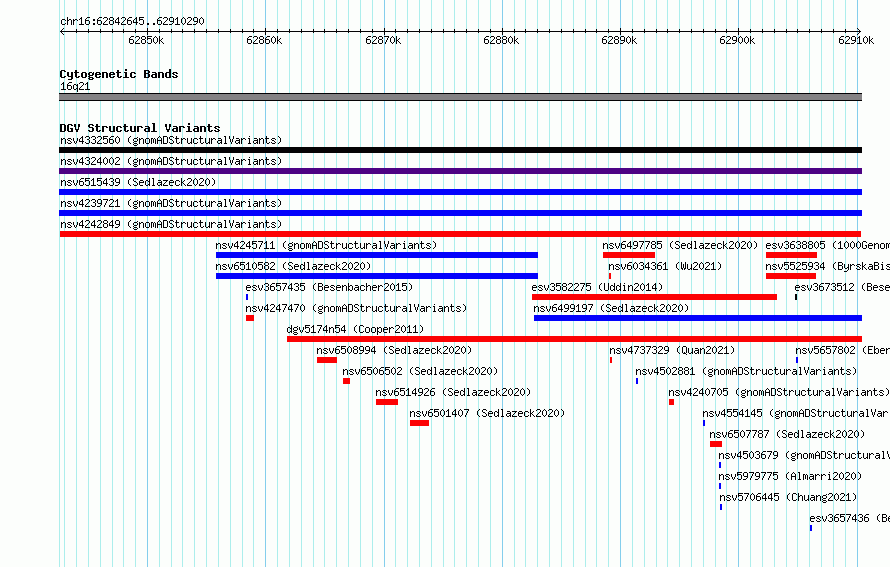The image size is (890, 567).
Task: Open nsv6508994 (Sedlazeck2020) label
Action: pyautogui.click(x=394, y=350)
